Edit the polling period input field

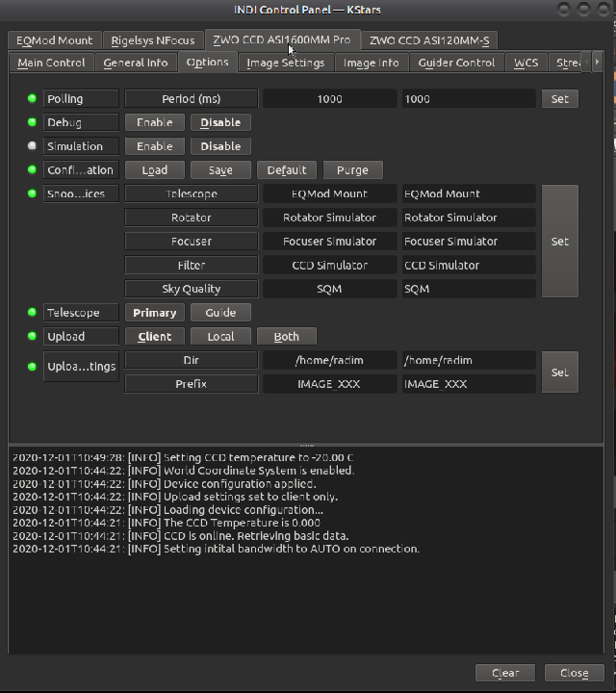(x=469, y=99)
